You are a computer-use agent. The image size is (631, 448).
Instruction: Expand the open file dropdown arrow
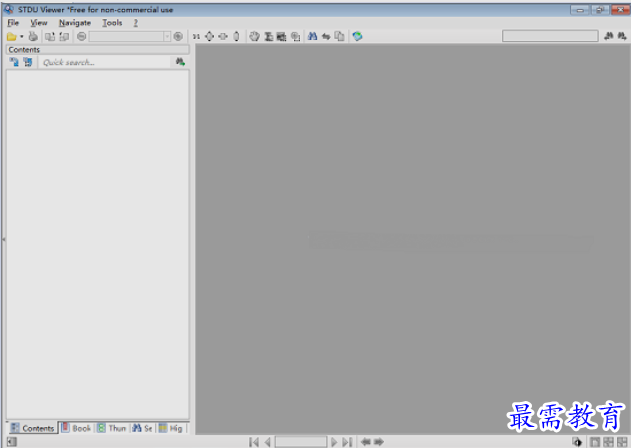coord(22,37)
